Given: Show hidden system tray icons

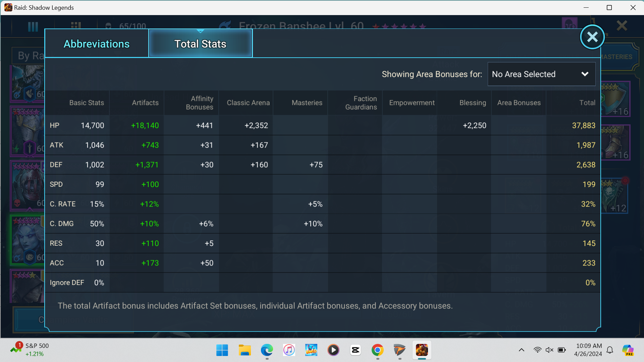Looking at the screenshot, I should (521, 350).
